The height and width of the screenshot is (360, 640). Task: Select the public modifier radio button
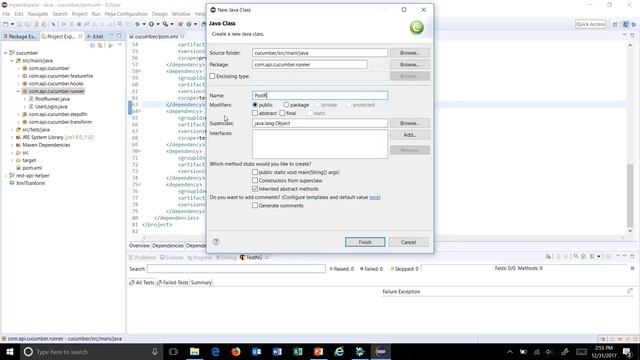[x=255, y=105]
